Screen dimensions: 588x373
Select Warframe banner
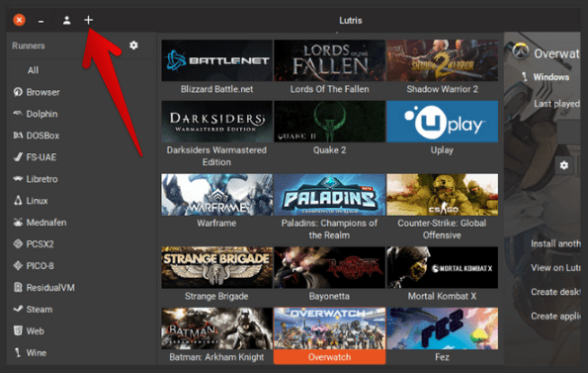[x=216, y=194]
